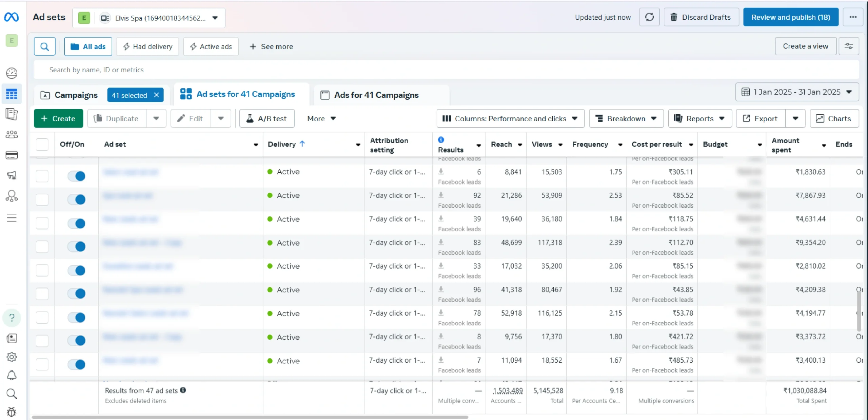Open the more options ellipsis button
This screenshot has height=420, width=868.
[853, 17]
